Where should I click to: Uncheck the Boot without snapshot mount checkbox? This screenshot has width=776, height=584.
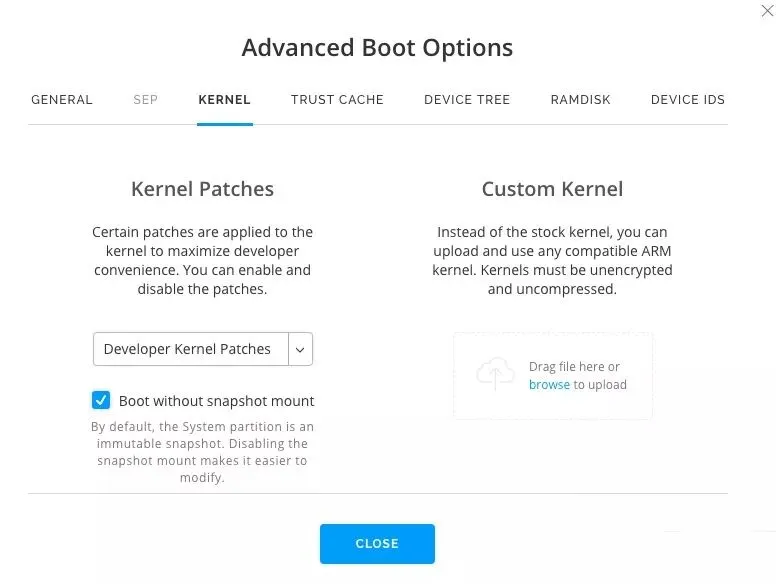(x=101, y=401)
